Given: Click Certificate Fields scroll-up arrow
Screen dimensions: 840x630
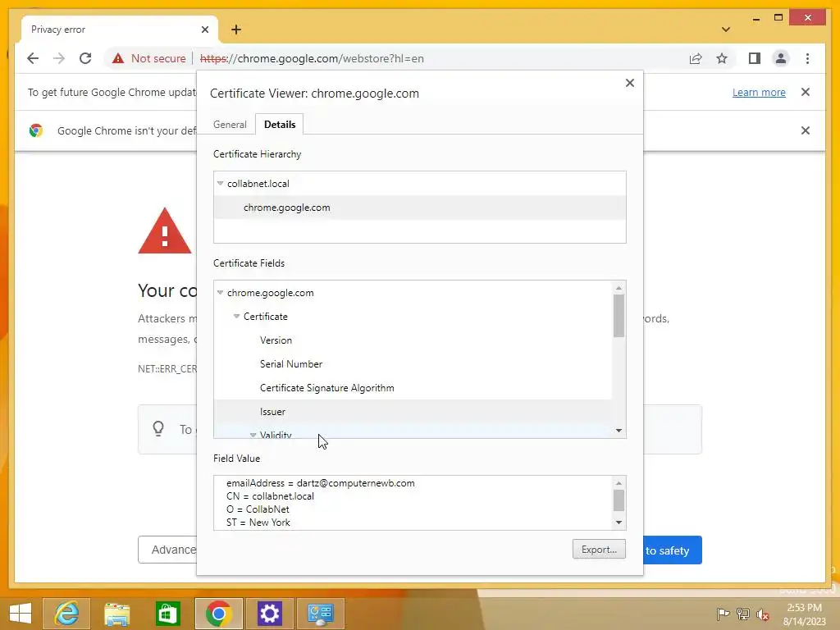Looking at the screenshot, I should coord(619,288).
